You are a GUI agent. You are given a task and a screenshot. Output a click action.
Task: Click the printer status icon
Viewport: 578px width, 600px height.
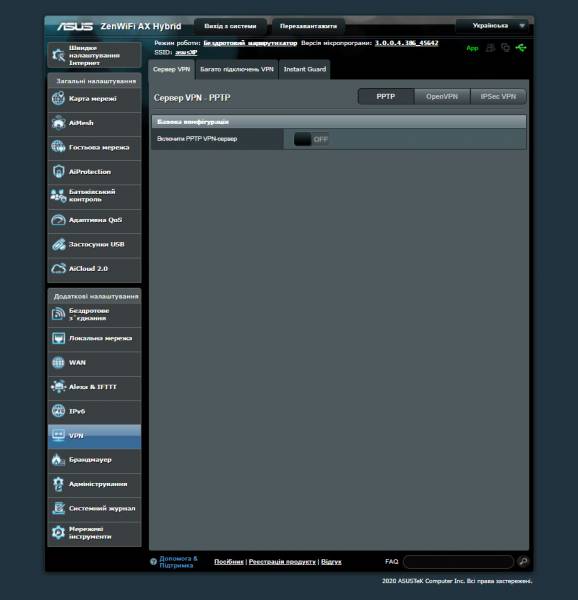(x=490, y=48)
